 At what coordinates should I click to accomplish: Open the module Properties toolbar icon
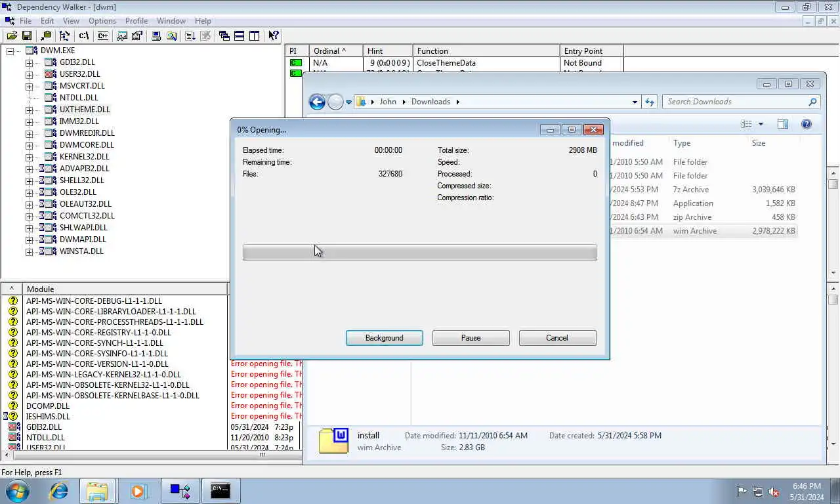[137, 35]
